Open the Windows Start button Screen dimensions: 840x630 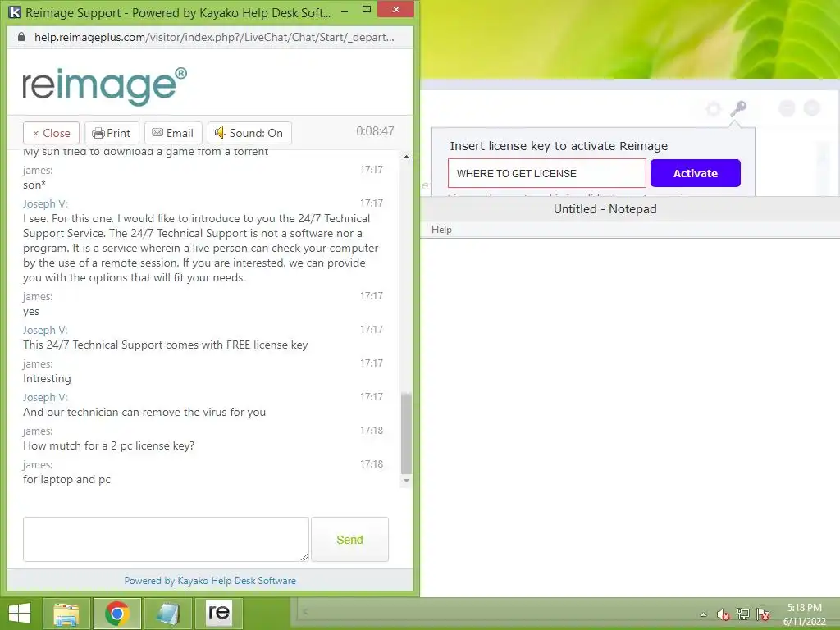click(x=20, y=614)
